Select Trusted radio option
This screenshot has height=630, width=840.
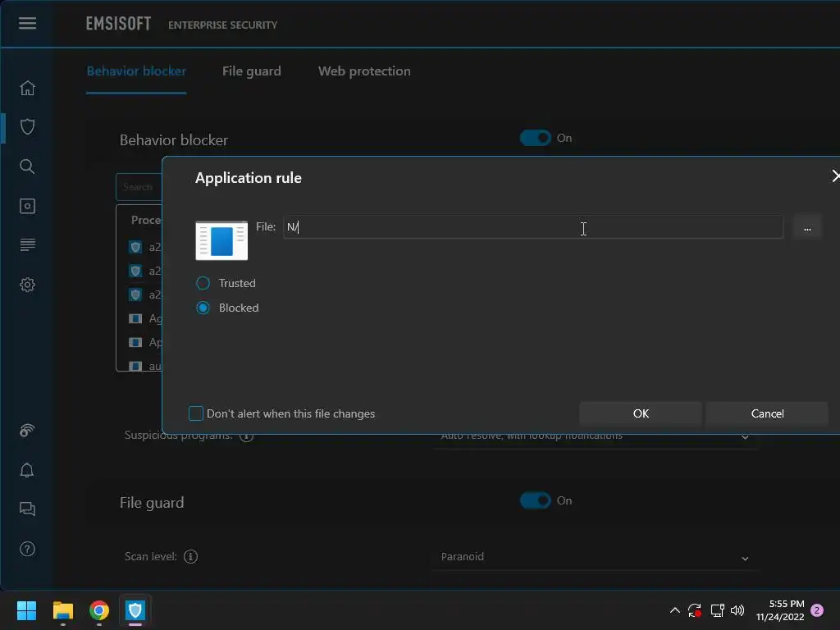coord(203,283)
